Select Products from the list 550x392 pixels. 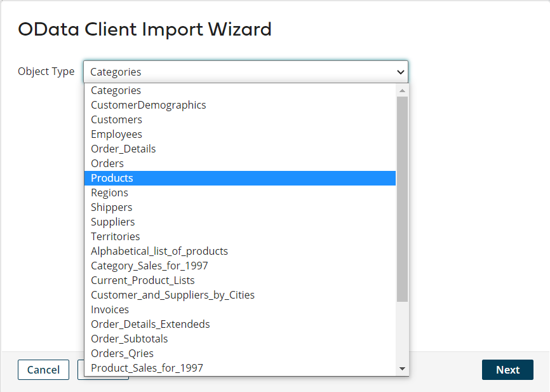[112, 178]
